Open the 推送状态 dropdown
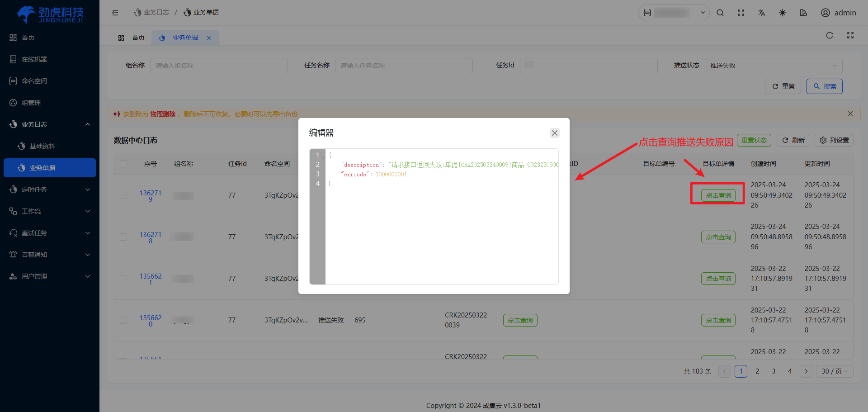 pyautogui.click(x=773, y=66)
